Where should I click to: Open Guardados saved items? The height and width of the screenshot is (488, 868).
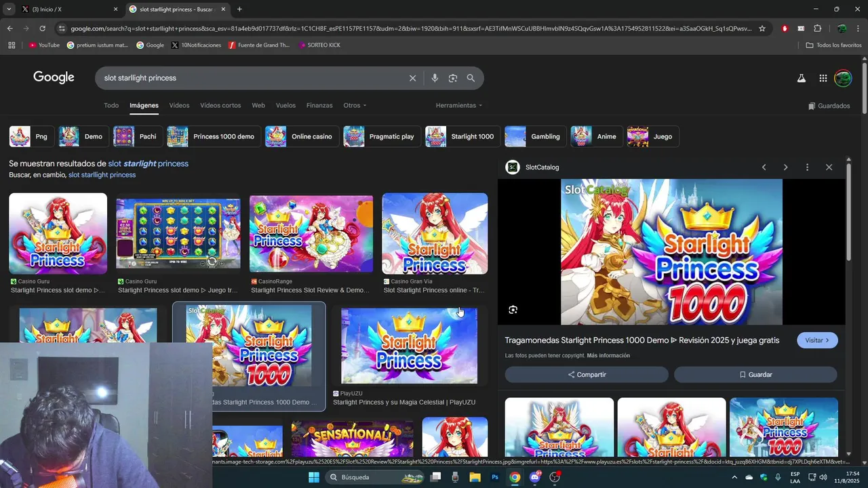click(829, 106)
